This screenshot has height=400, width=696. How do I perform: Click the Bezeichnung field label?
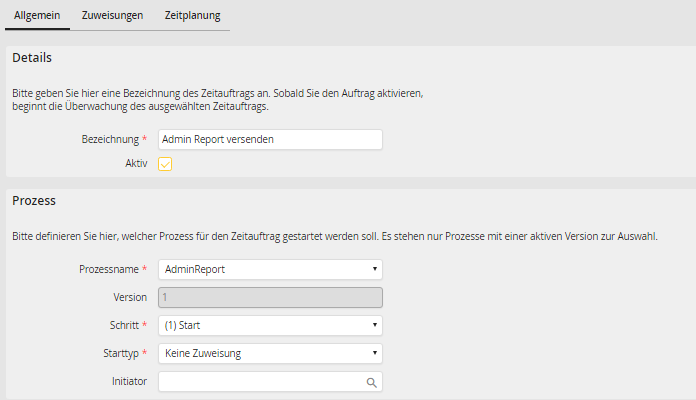pyautogui.click(x=110, y=140)
